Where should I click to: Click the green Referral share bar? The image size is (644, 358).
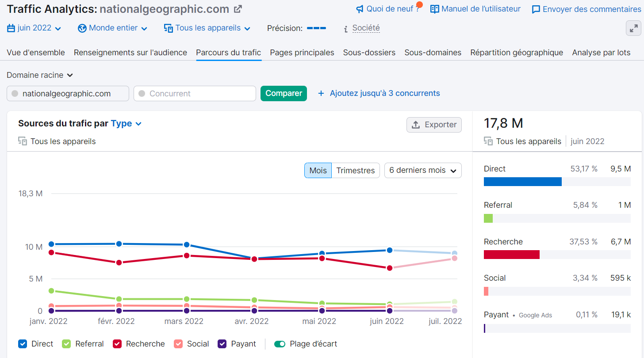[488, 218]
